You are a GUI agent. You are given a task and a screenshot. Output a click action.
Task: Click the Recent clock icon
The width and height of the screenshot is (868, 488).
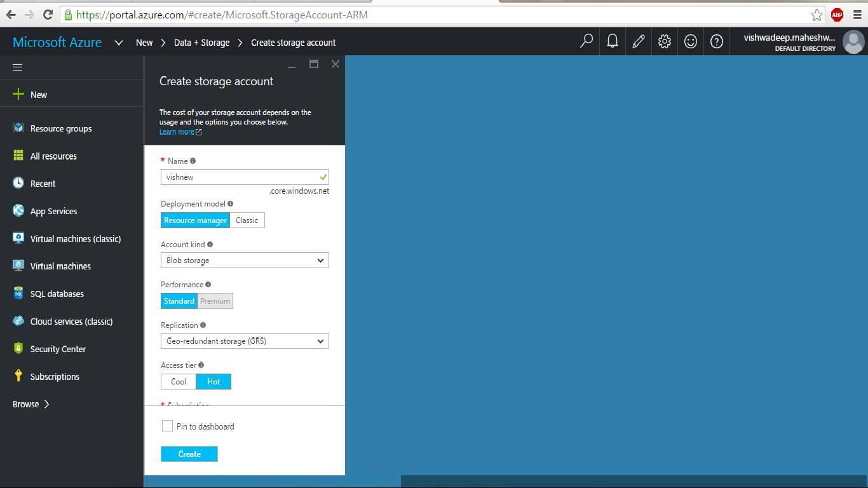(x=18, y=183)
